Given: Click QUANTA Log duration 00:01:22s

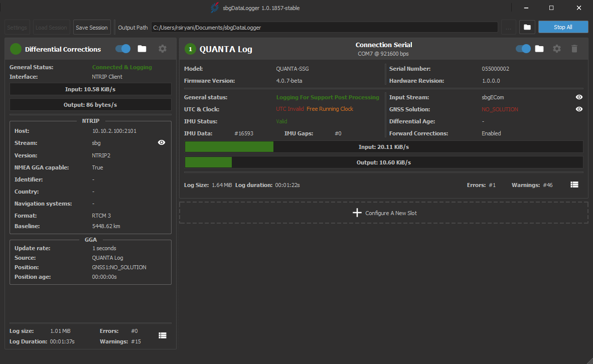Looking at the screenshot, I should point(287,185).
